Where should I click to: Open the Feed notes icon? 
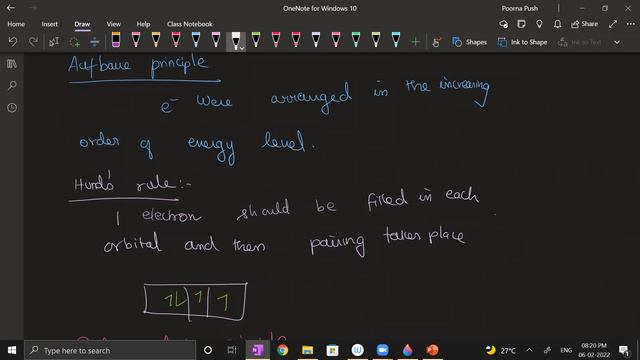coord(521,24)
